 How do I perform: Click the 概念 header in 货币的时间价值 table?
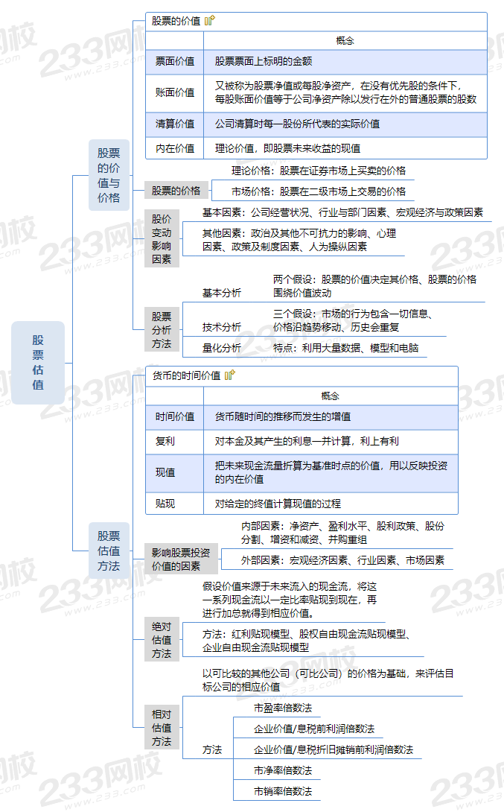pos(330,396)
